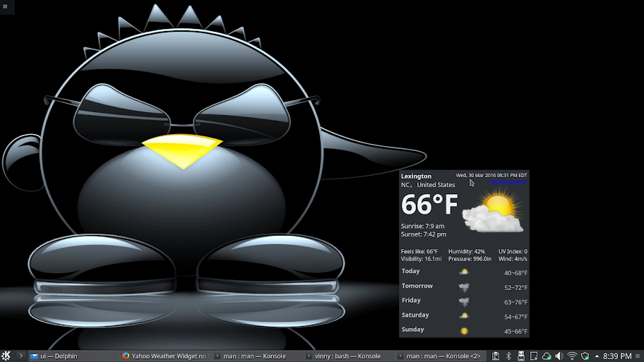Click the 54~67°F temperature range
644x362 pixels.
point(516,317)
